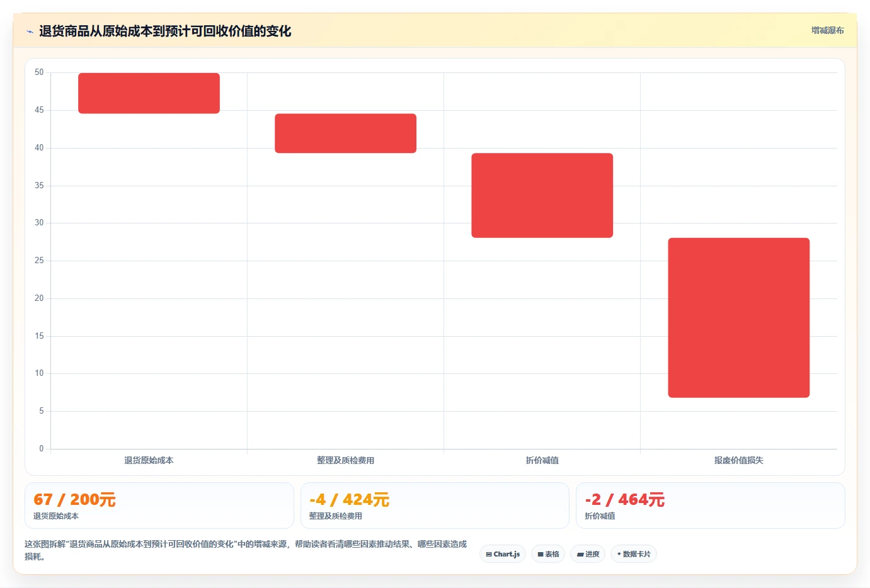Click the 折价减值 caption in the third stat card

pyautogui.click(x=600, y=516)
